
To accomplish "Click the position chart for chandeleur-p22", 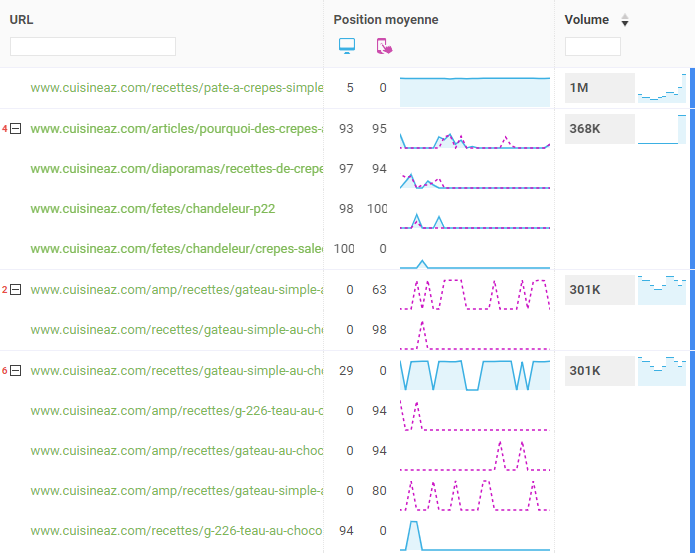I will tap(475, 221).
